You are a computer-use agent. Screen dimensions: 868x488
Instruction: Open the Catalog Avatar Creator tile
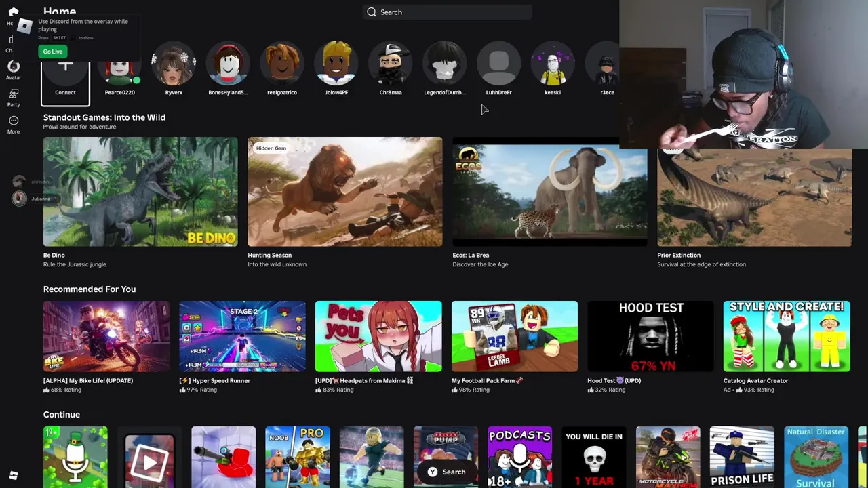787,336
